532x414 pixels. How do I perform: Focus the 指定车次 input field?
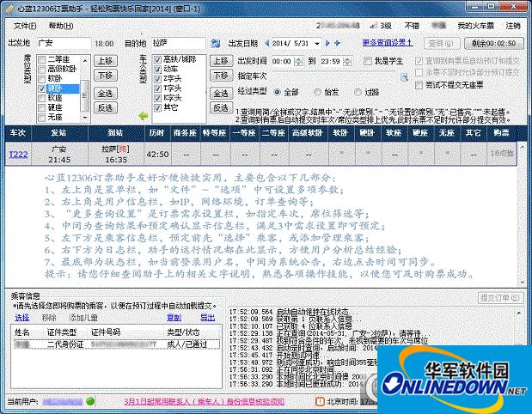click(335, 76)
